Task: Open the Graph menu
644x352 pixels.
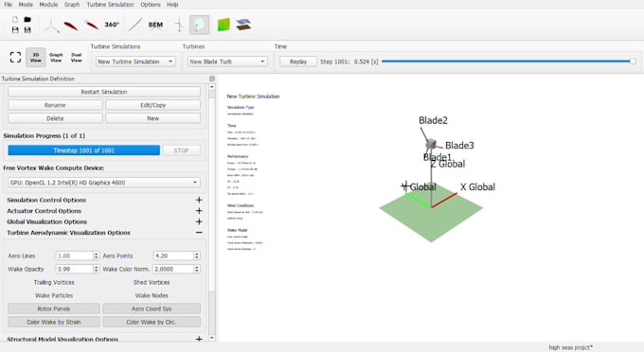Action: click(x=72, y=5)
